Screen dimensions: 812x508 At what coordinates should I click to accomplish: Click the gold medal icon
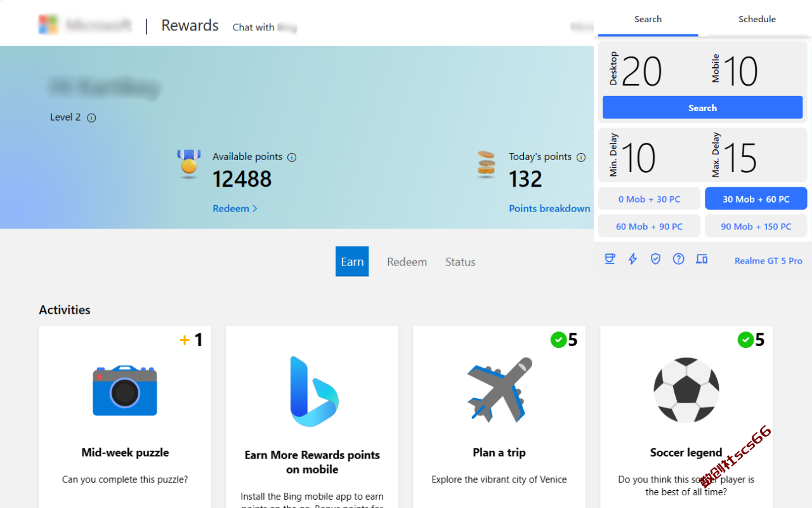(188, 164)
